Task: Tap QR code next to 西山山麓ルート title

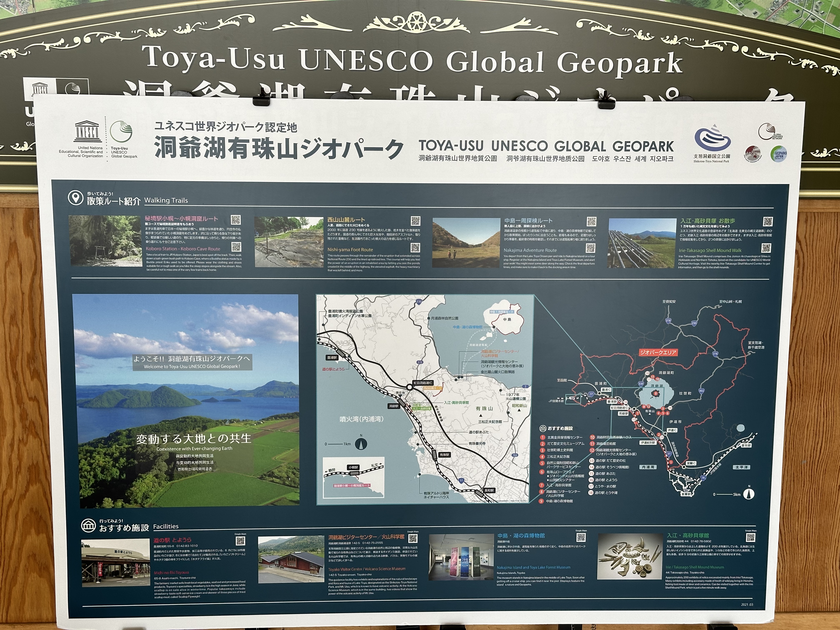Action: tap(415, 221)
